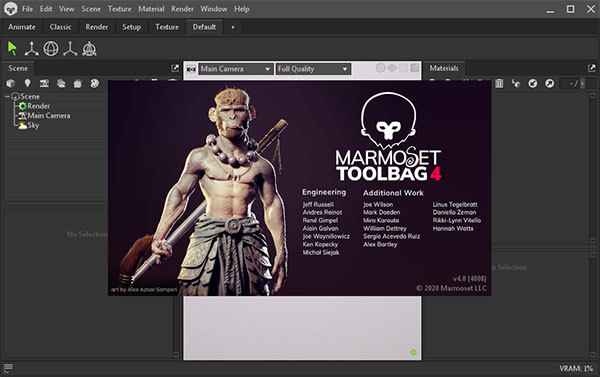
Task: Open the Material menu
Action: (x=151, y=9)
